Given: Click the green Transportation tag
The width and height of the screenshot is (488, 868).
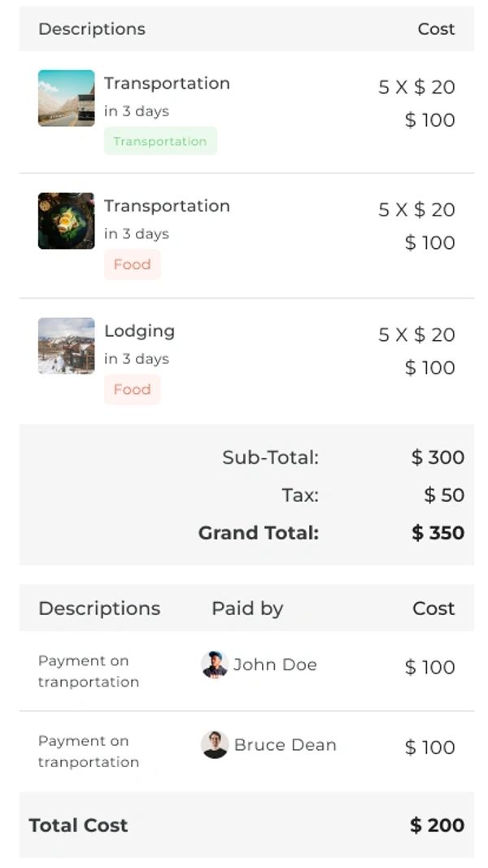Looking at the screenshot, I should [x=160, y=141].
